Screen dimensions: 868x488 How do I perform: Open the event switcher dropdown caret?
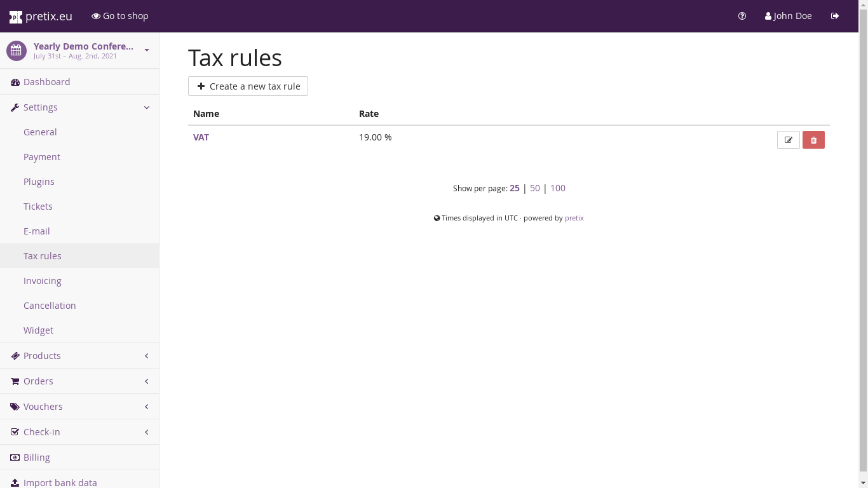(x=147, y=50)
